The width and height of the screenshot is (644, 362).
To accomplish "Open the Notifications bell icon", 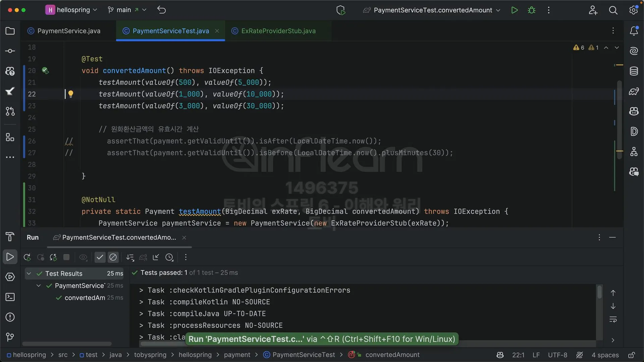I will pos(634,31).
